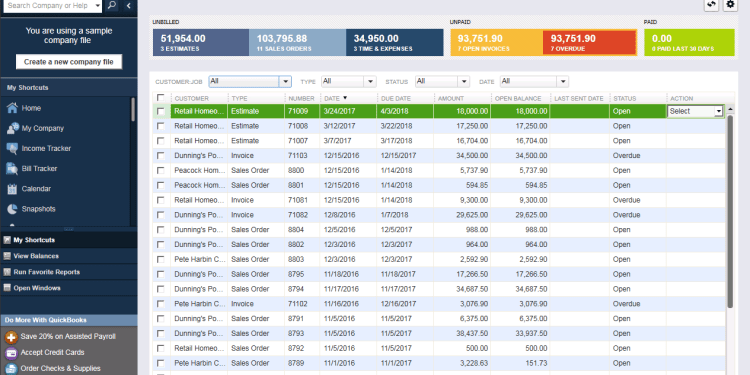Click the table scroll-up arrow
Screen dimensions: 750x375
[x=730, y=110]
